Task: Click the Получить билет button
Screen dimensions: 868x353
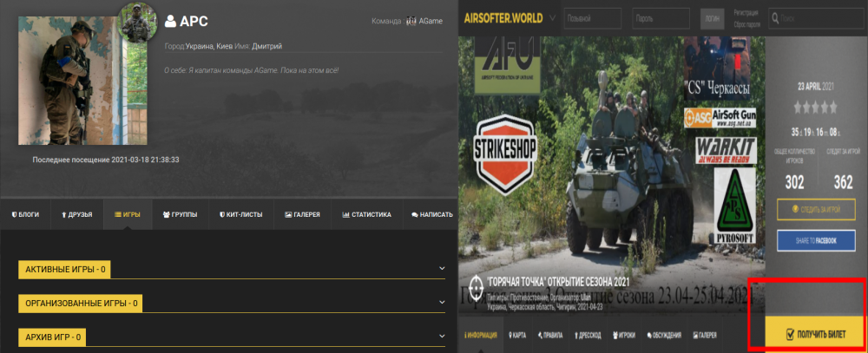Action: [815, 334]
